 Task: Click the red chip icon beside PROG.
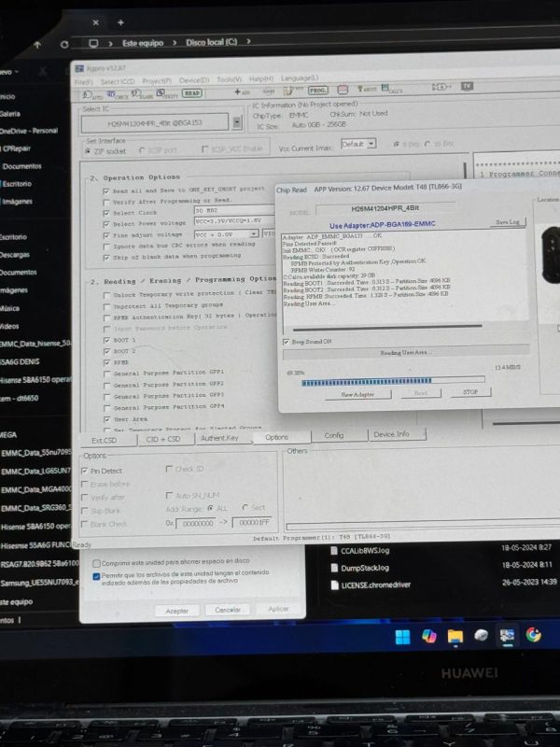(x=343, y=90)
